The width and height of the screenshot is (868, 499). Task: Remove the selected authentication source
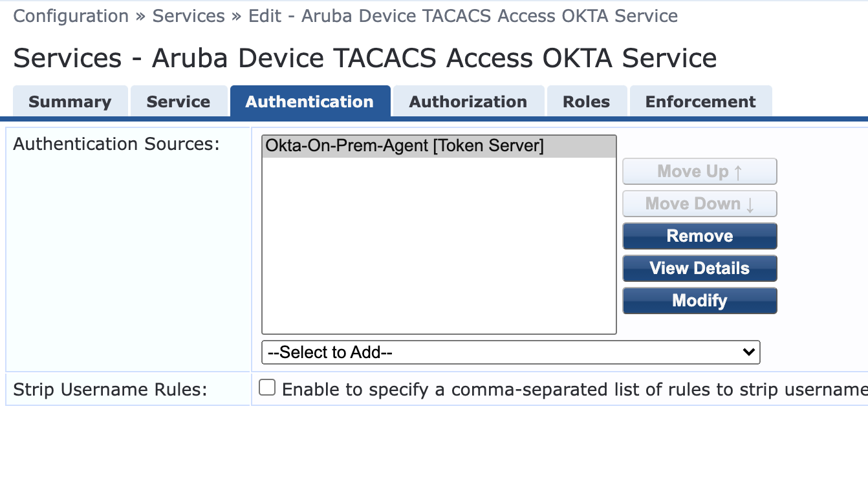699,236
